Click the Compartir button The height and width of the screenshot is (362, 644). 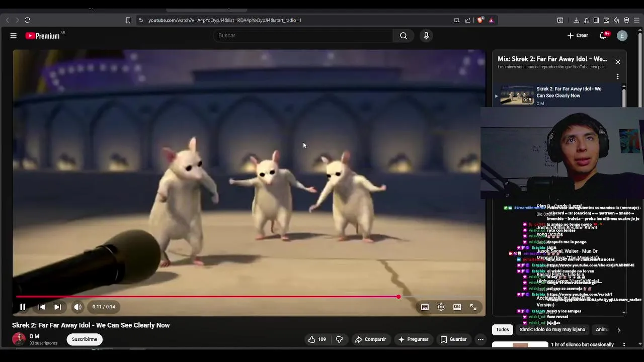(370, 339)
